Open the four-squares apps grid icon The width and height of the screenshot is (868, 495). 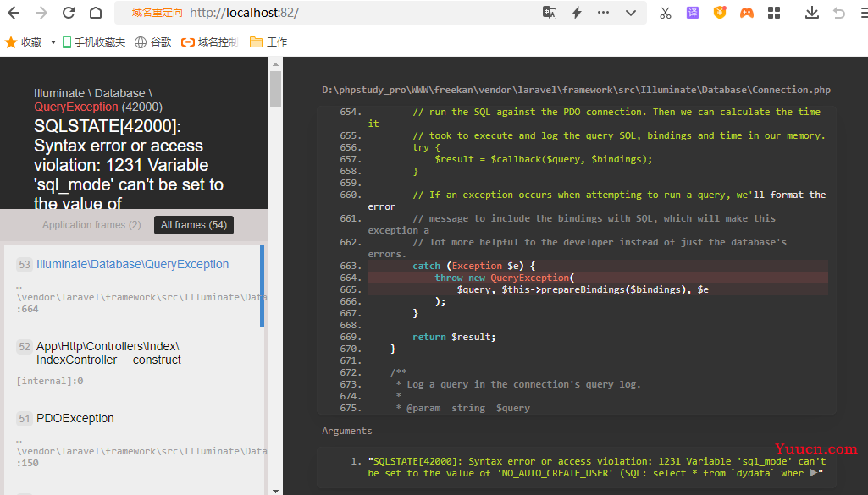point(774,13)
